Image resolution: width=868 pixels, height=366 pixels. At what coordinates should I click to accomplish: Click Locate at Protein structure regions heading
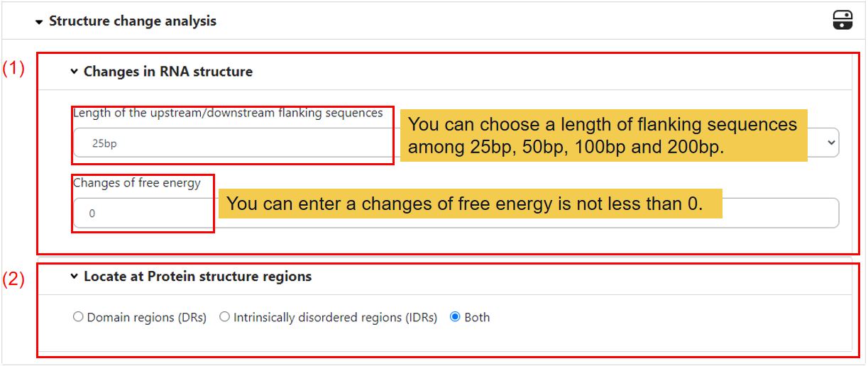click(197, 277)
